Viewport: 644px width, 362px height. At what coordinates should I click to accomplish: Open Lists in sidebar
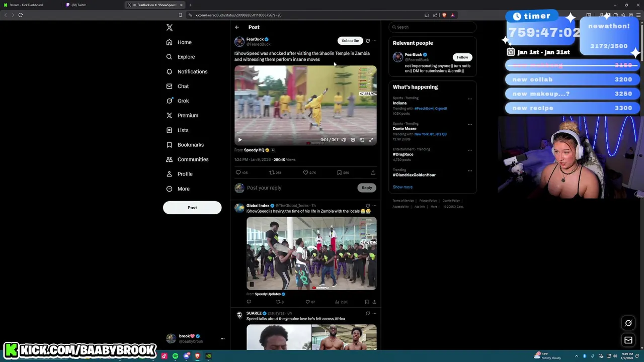pos(177,130)
